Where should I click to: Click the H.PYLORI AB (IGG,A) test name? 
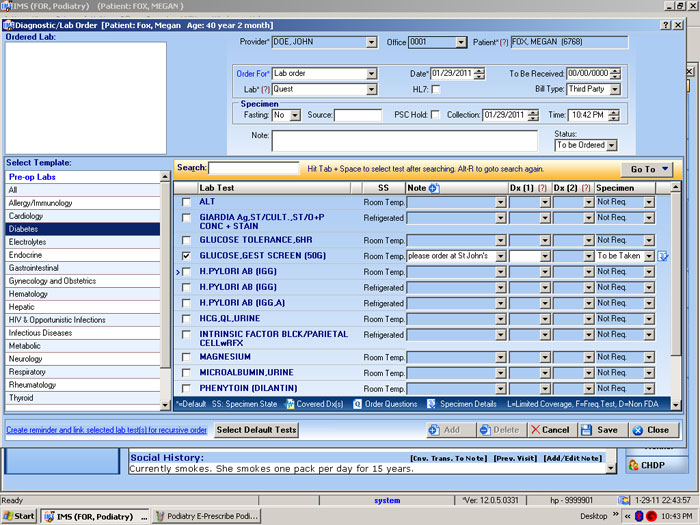pyautogui.click(x=242, y=303)
